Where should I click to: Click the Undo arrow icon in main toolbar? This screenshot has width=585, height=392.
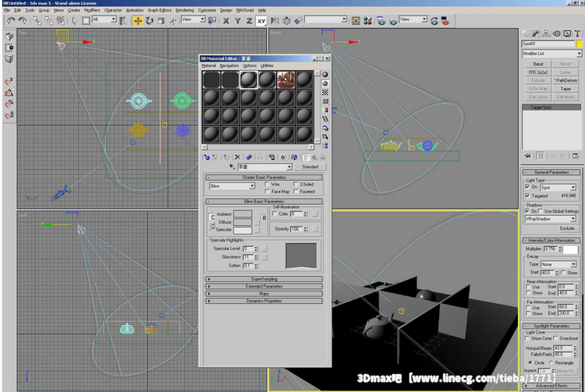(x=11, y=20)
